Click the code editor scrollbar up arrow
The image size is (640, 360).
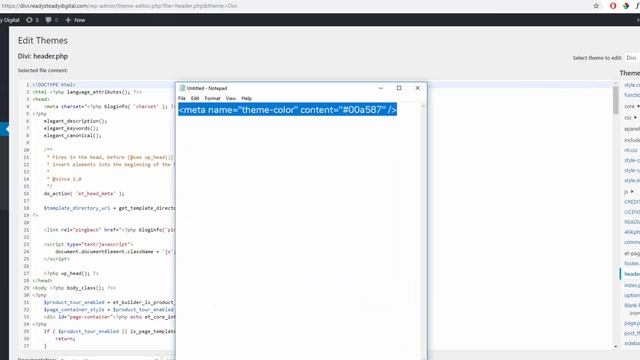click(x=616, y=83)
